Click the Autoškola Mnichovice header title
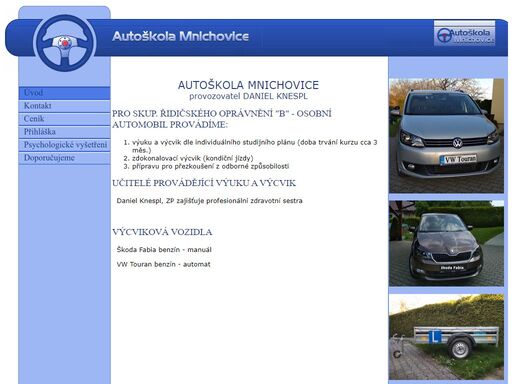Viewport: 512px width, 384px height. [180, 36]
